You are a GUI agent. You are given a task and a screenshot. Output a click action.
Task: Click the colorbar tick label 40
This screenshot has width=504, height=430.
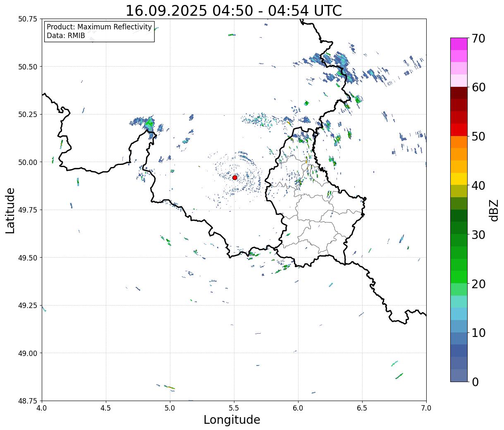tap(478, 186)
